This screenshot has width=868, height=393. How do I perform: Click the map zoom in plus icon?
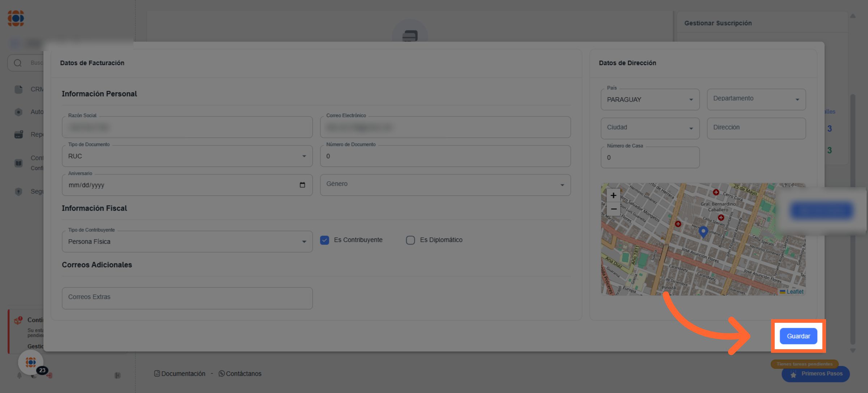[613, 195]
